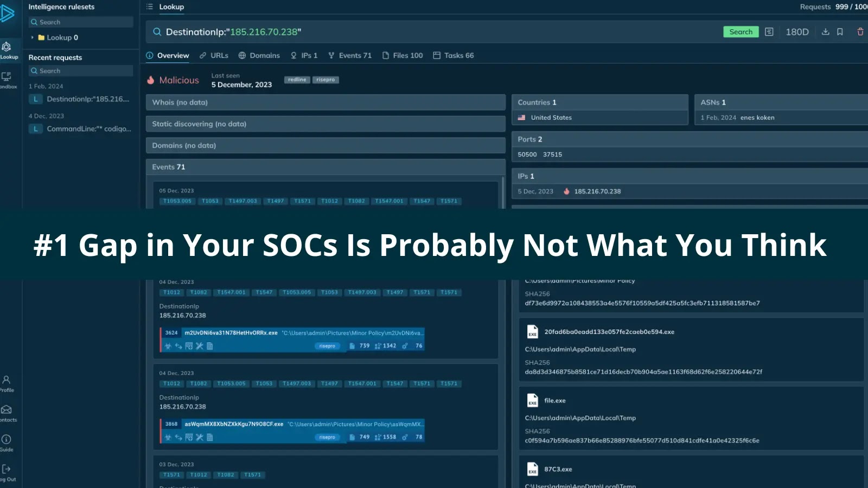
Task: Click the Malicious flame indicator
Action: click(x=151, y=79)
